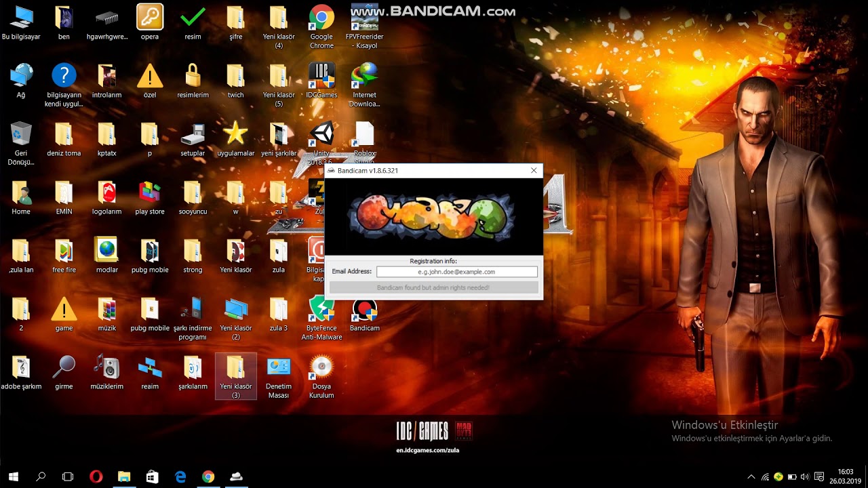Open the Yeni klasör (4) folder
868x488 pixels.
(x=279, y=18)
